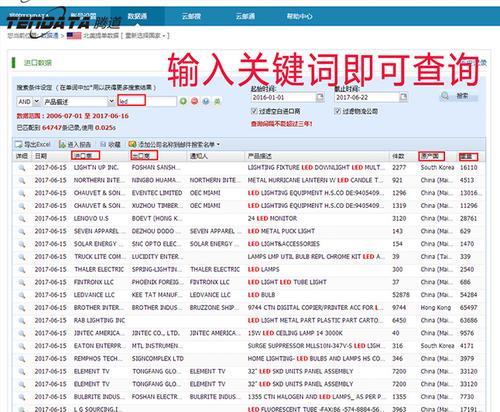This screenshot has height=412, width=500.
Task: Sort by the 件数 column header
Action: (398, 156)
